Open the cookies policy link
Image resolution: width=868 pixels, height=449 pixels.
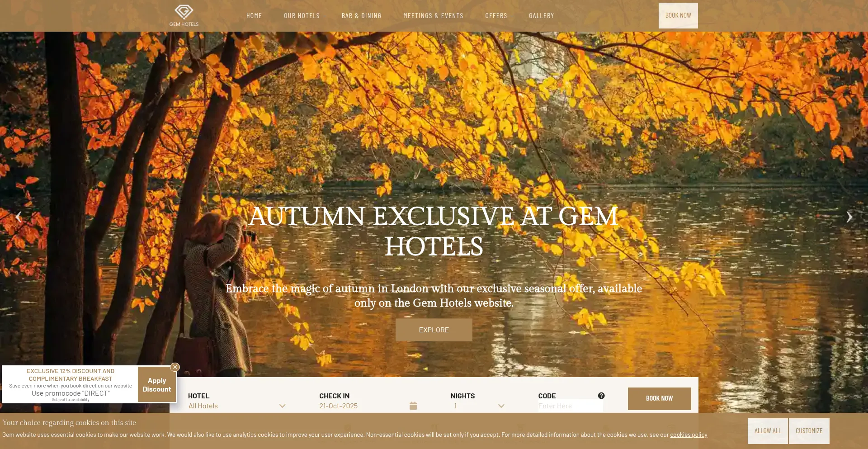point(689,435)
